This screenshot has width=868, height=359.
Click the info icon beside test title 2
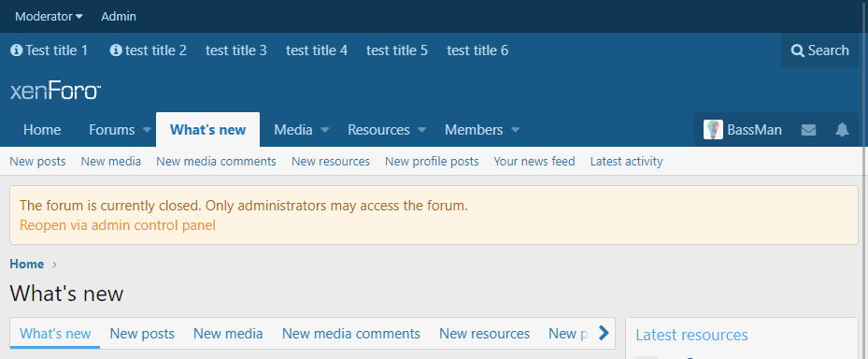click(116, 50)
